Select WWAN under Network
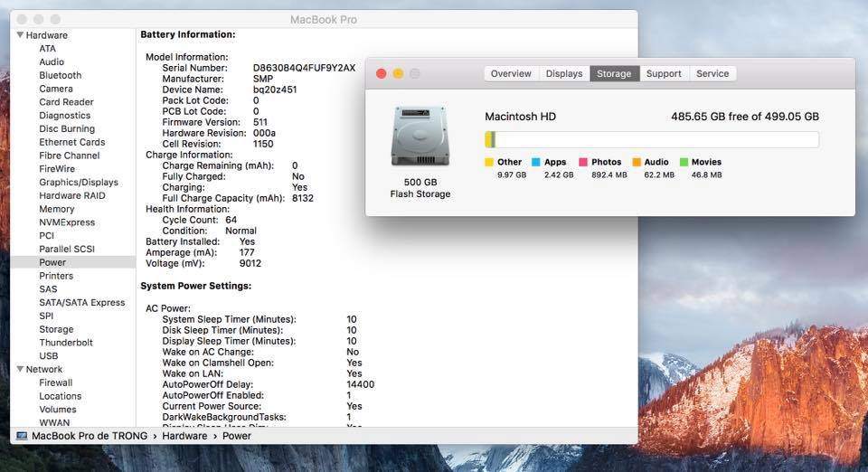 click(54, 422)
